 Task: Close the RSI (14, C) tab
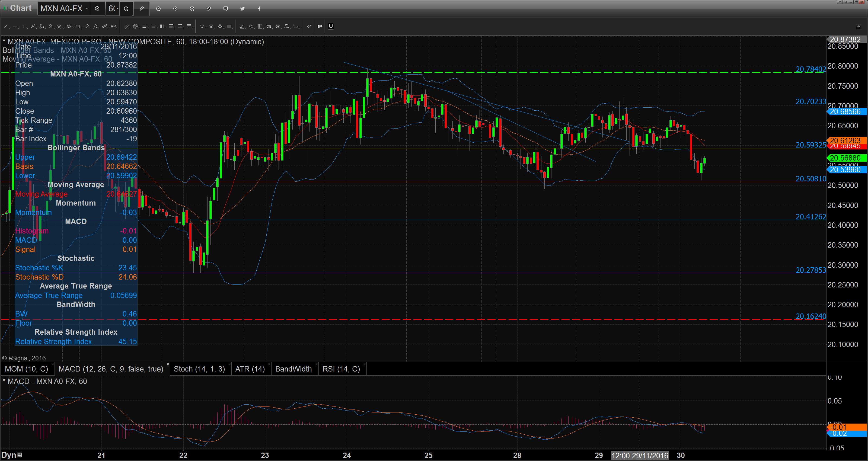(x=365, y=365)
